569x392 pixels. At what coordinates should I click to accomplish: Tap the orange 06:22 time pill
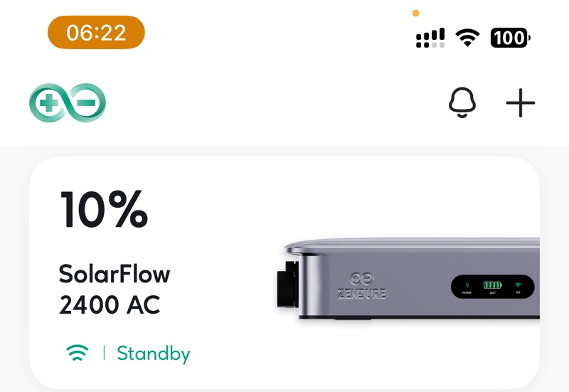[96, 32]
